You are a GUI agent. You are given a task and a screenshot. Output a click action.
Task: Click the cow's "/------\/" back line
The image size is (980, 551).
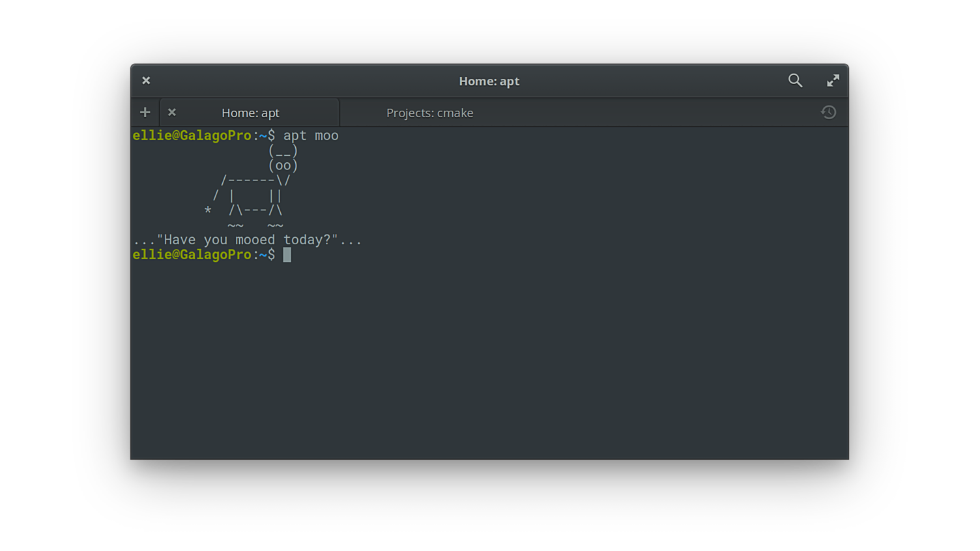click(x=255, y=181)
